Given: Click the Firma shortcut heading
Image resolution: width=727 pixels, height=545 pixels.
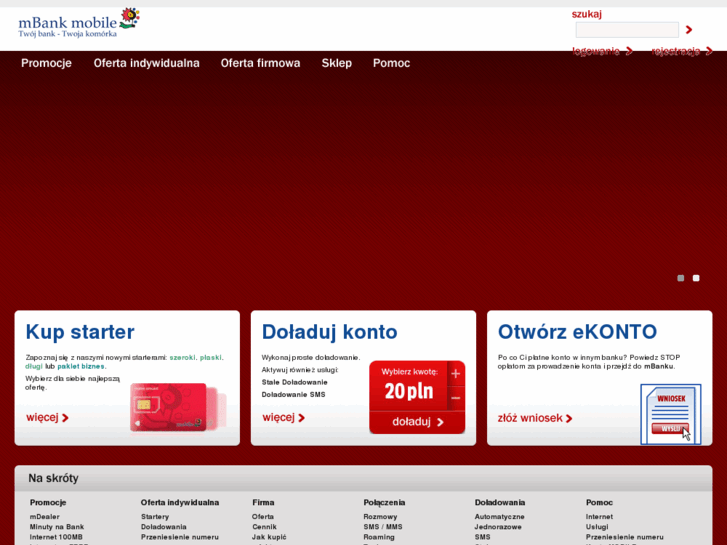Looking at the screenshot, I should 263,502.
